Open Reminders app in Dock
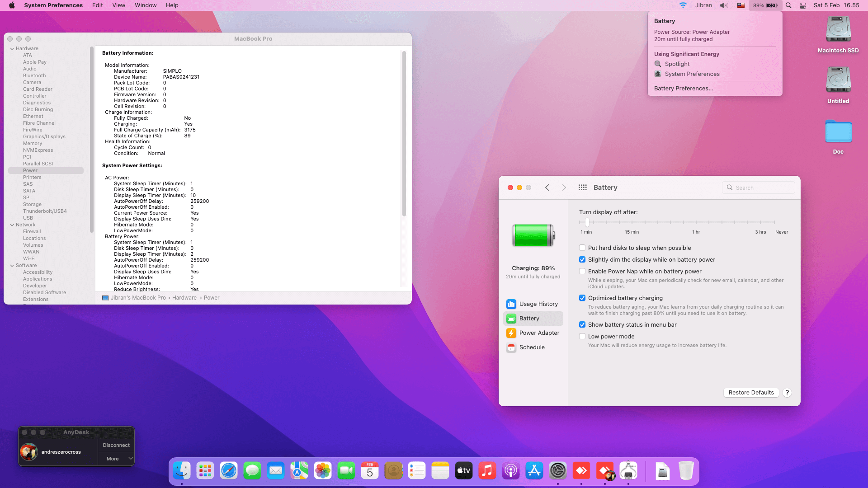This screenshot has width=868, height=488. (417, 471)
